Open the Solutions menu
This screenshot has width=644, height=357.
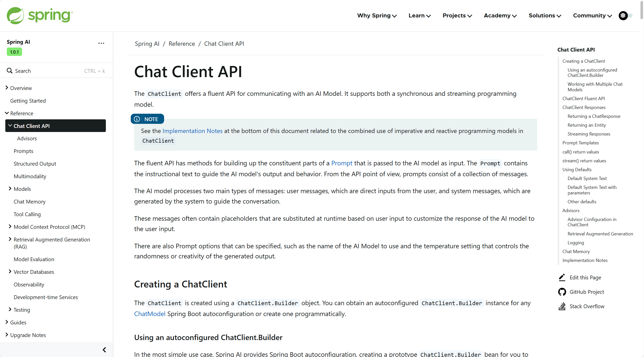pyautogui.click(x=545, y=16)
